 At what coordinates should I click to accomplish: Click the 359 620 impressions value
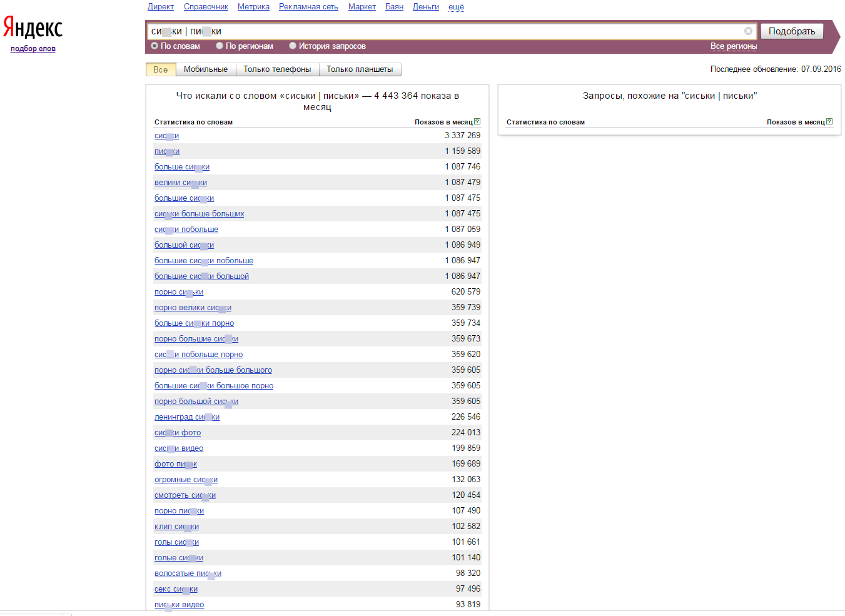(x=466, y=355)
